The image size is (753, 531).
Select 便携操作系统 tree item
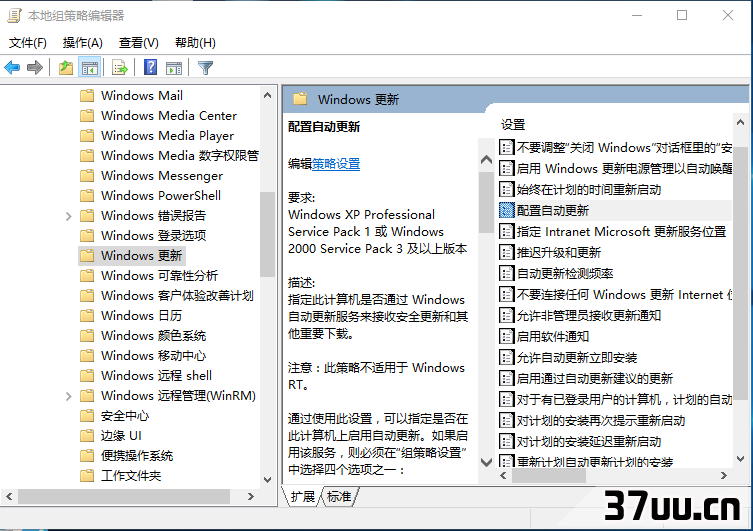click(x=137, y=455)
